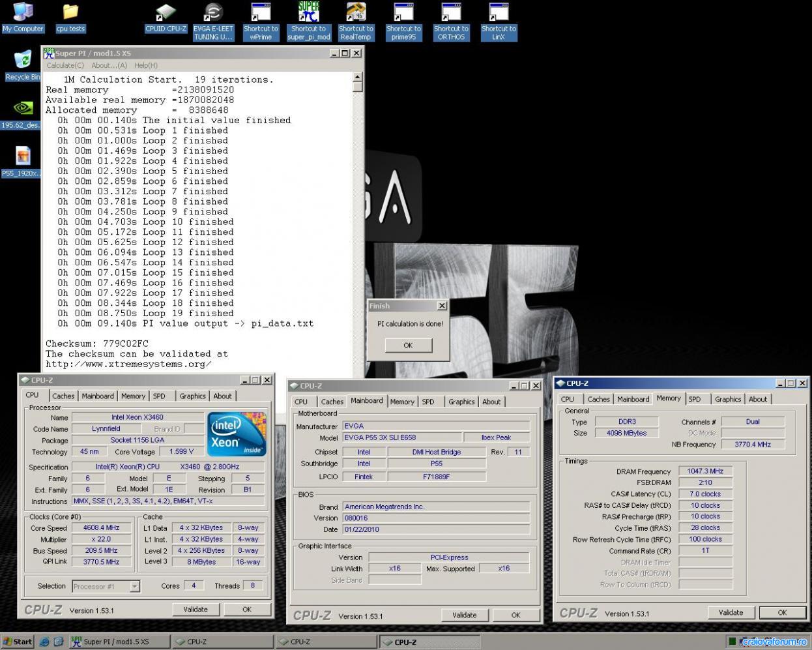Switch to CPU tab in CPU-Z DDR3 timings window
The image size is (812, 650).
coord(568,399)
